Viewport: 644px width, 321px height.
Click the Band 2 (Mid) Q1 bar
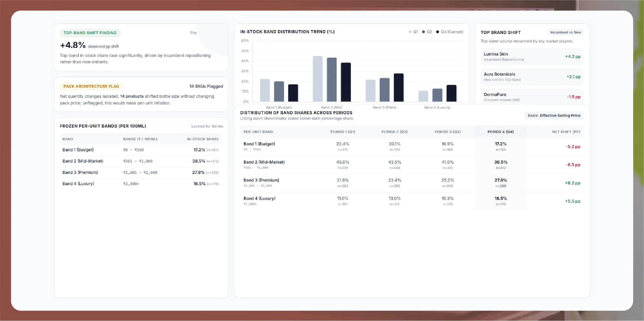click(x=317, y=79)
